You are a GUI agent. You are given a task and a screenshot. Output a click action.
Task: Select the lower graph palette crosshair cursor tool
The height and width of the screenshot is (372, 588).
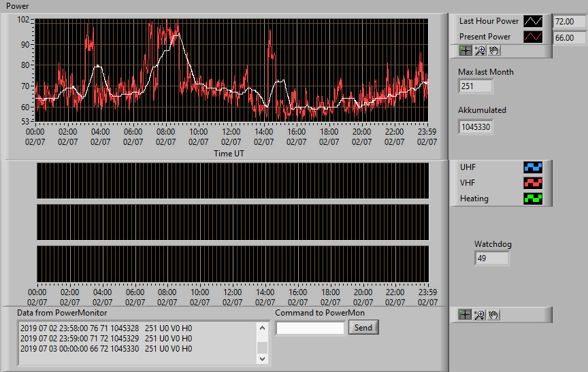point(465,315)
